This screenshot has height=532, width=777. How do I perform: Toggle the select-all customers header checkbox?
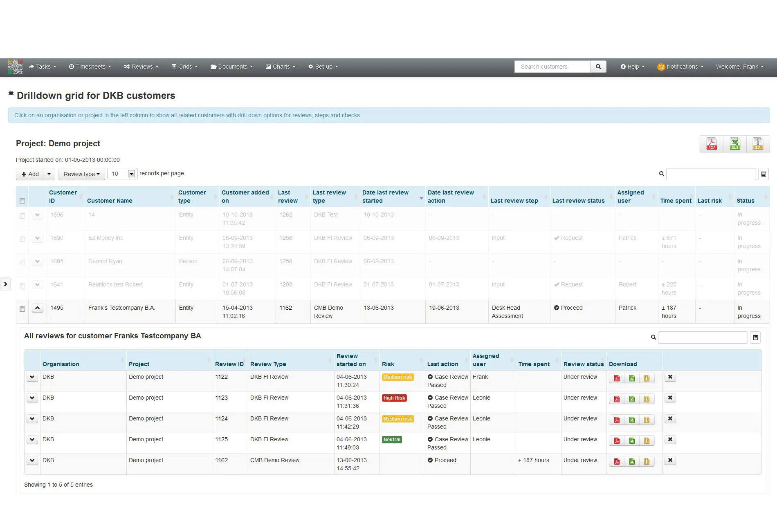pyautogui.click(x=22, y=201)
